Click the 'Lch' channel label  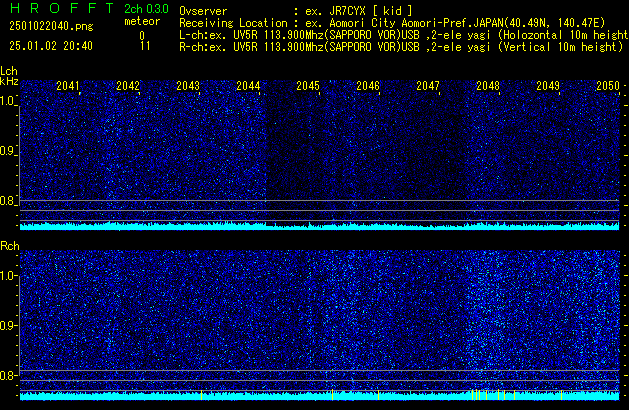click(x=9, y=71)
